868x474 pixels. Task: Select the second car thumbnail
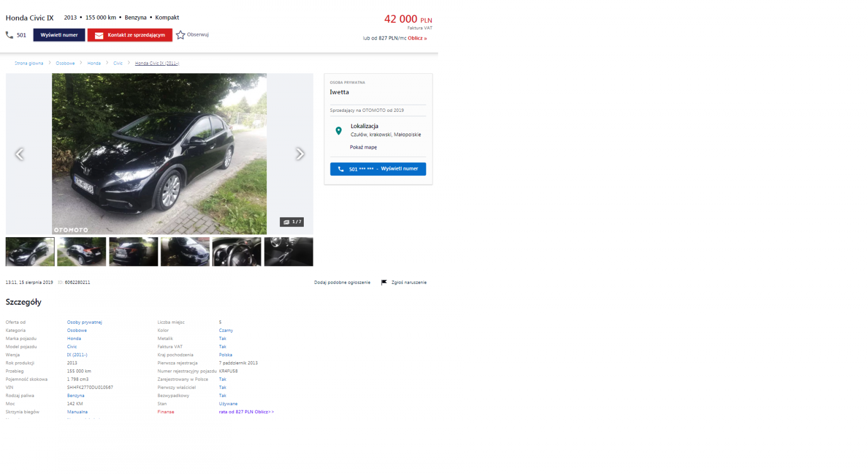(x=81, y=251)
